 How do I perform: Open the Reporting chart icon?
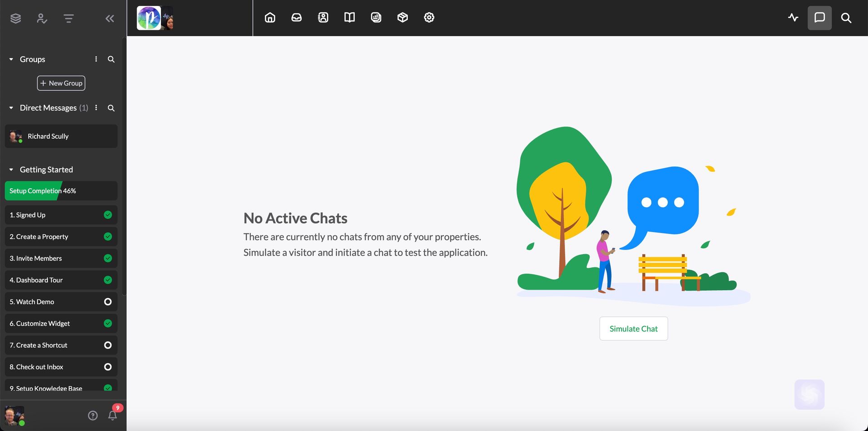(x=376, y=18)
